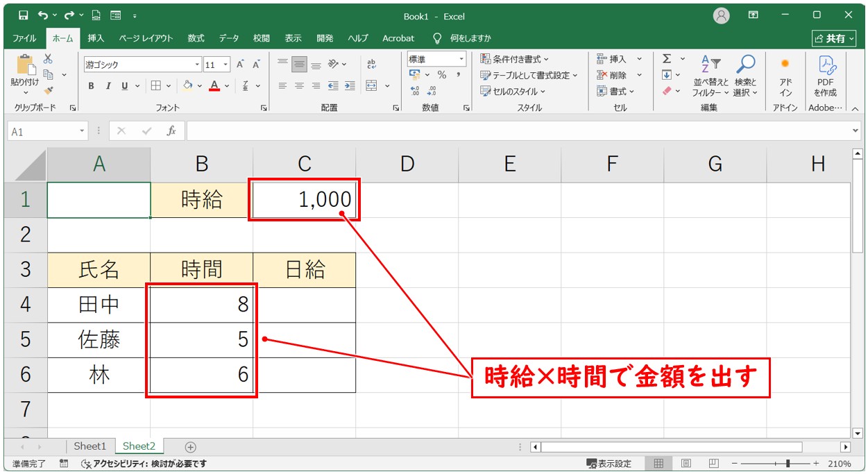Click the Clear eraser icon
The width and height of the screenshot is (868, 474).
click(x=667, y=91)
